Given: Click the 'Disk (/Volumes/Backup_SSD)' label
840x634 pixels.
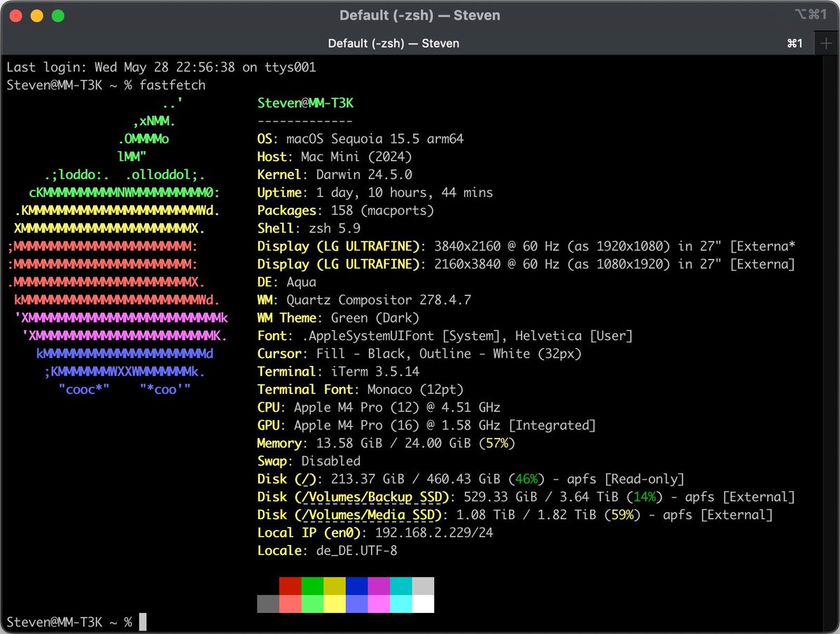Looking at the screenshot, I should (x=353, y=497).
